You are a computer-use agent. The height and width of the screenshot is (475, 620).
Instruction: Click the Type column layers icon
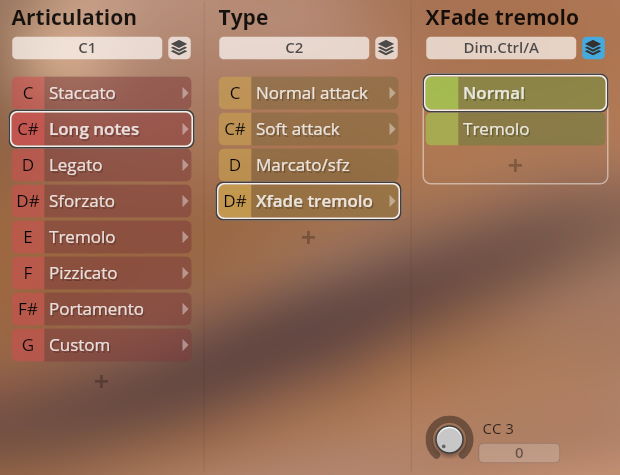point(385,48)
